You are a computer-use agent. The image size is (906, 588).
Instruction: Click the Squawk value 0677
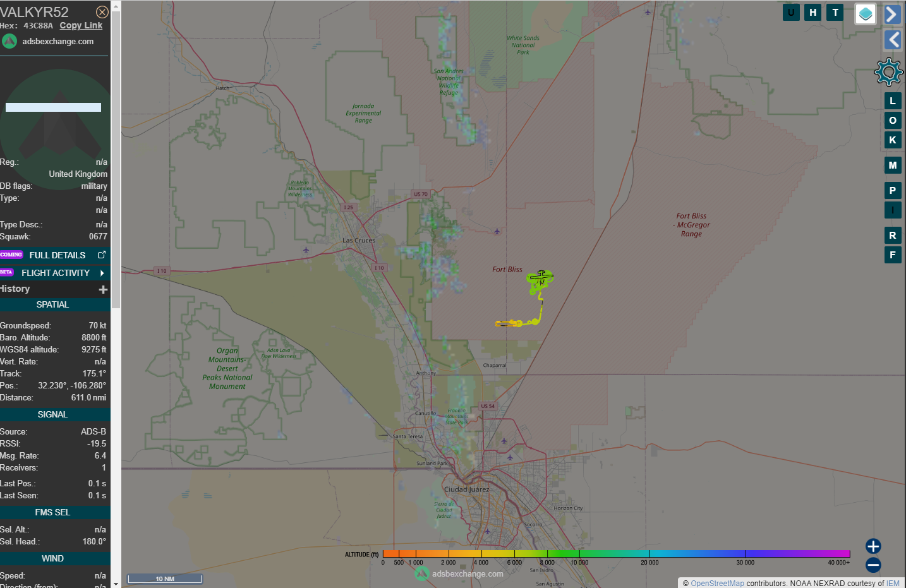[98, 237]
